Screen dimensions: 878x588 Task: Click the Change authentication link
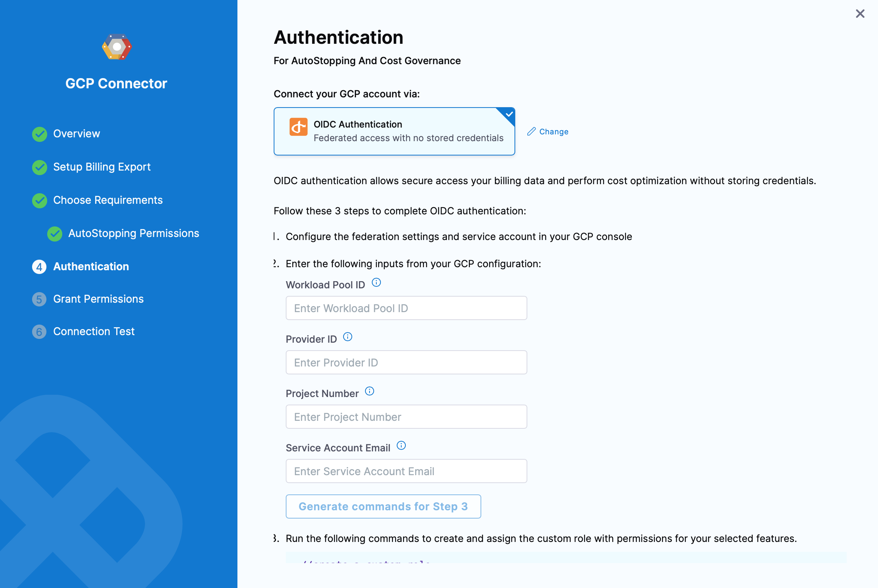[x=553, y=132]
